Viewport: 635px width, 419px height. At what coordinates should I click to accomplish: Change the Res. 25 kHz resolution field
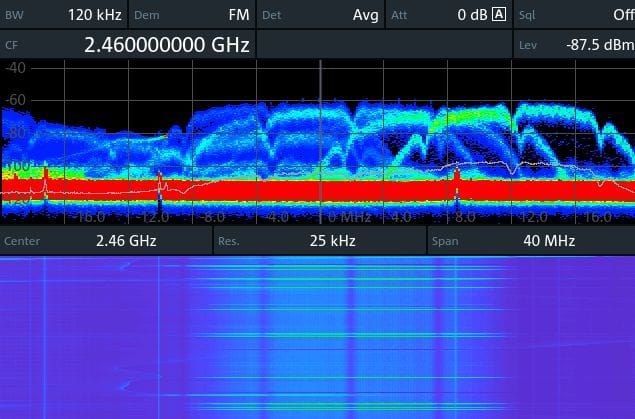coord(320,241)
